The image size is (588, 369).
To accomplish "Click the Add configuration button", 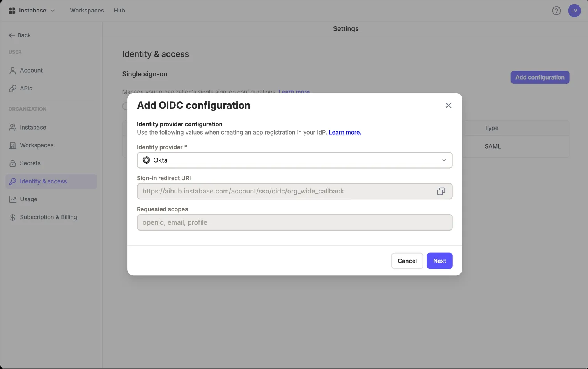I will [x=540, y=77].
